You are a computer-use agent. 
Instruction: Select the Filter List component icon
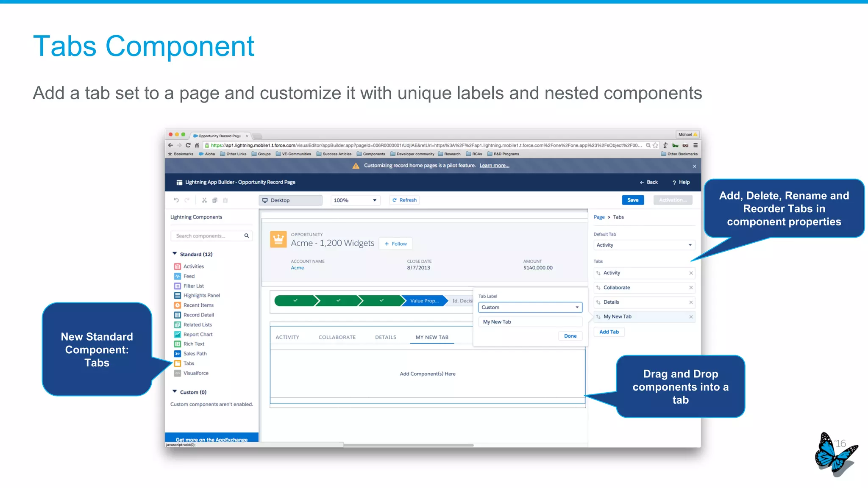(x=178, y=286)
